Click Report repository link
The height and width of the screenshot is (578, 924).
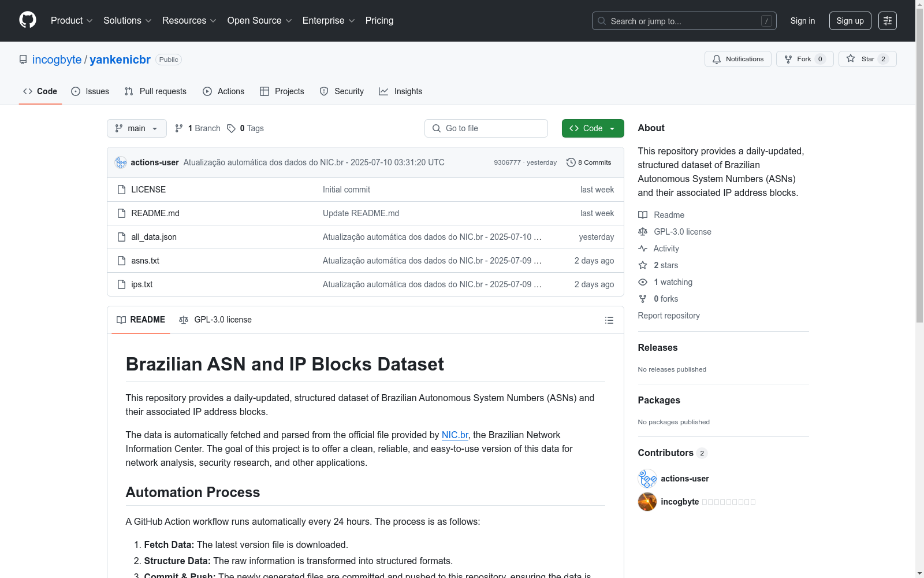[x=669, y=316]
